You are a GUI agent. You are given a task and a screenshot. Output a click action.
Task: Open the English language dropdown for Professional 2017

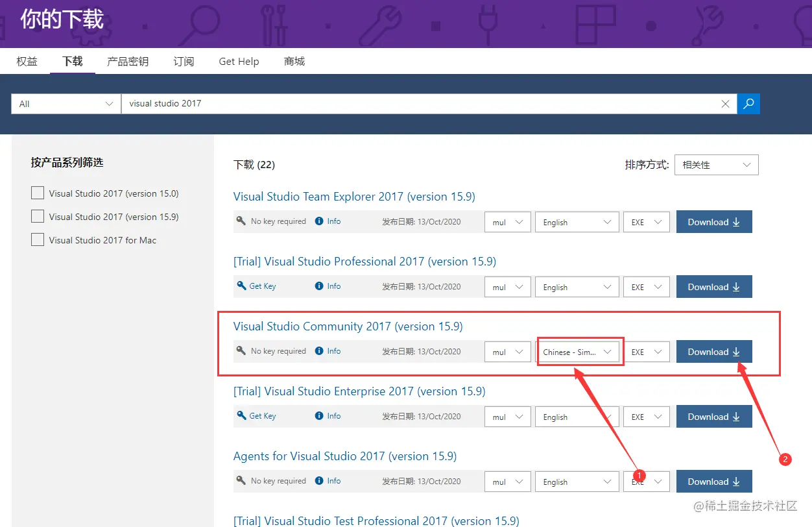tap(577, 287)
